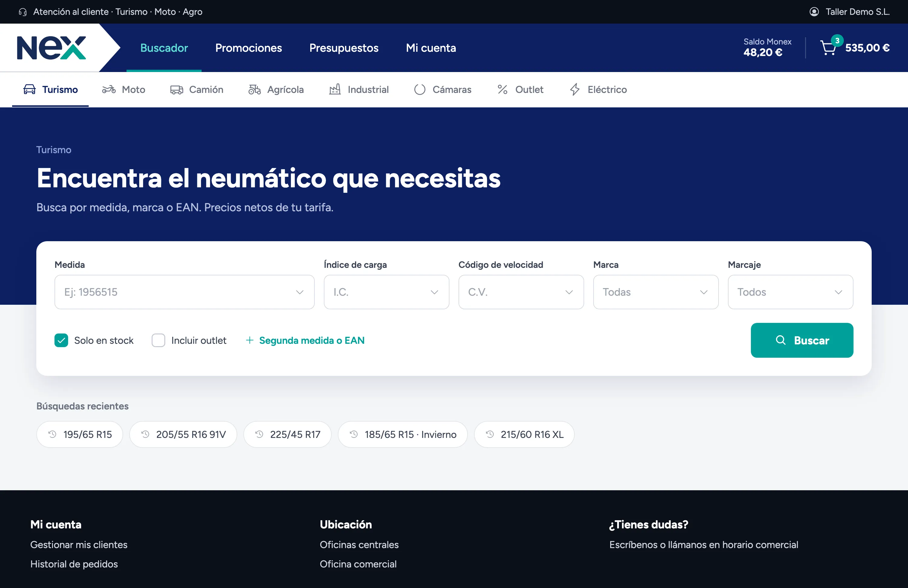The image size is (908, 588).
Task: Click the magnifier icon in Buscar
Action: [781, 340]
